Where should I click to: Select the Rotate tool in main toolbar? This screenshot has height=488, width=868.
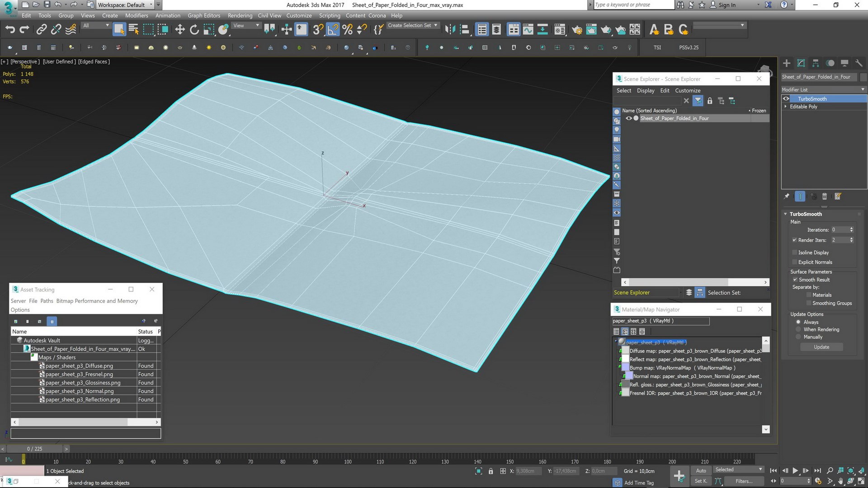pyautogui.click(x=194, y=30)
